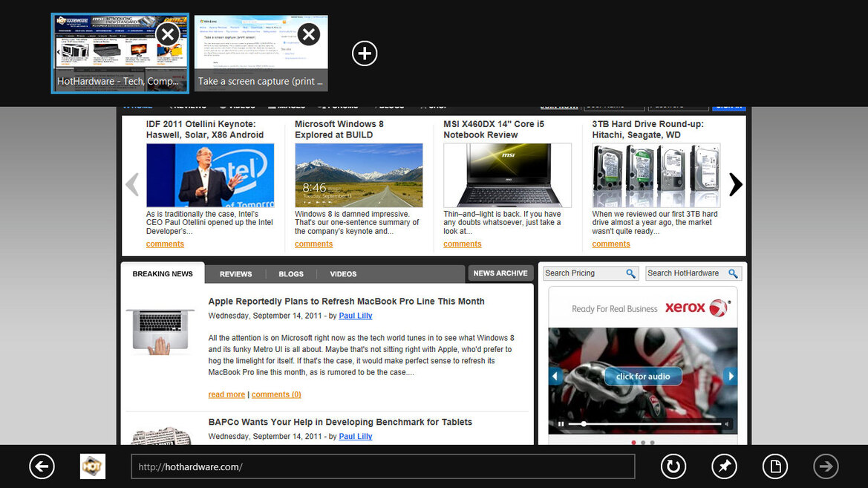Click the MSI laptop review image
Screen dimensions: 868x488
pyautogui.click(x=507, y=175)
